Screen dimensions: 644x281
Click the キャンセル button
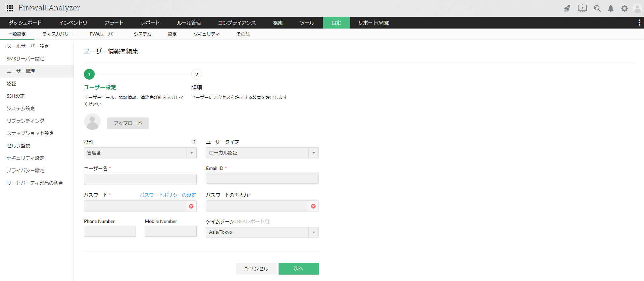(256, 269)
